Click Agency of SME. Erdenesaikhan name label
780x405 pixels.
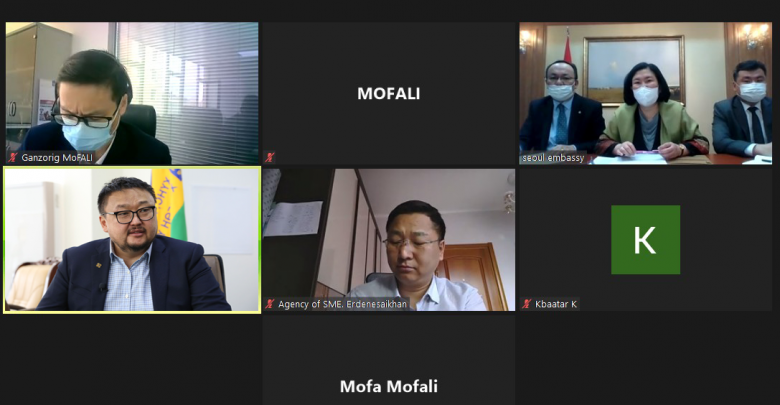click(342, 304)
